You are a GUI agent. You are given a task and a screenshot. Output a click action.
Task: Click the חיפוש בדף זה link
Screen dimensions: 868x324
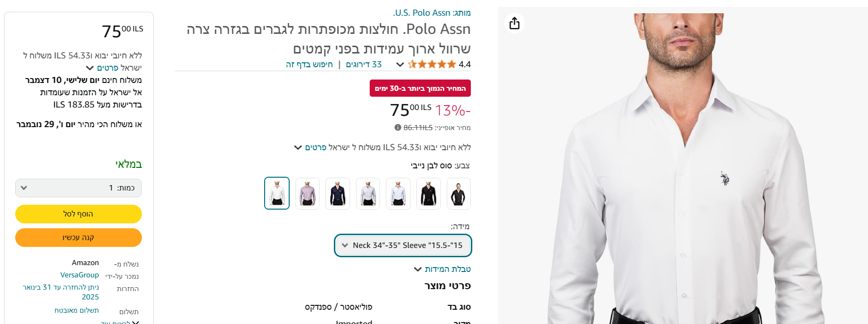click(309, 64)
